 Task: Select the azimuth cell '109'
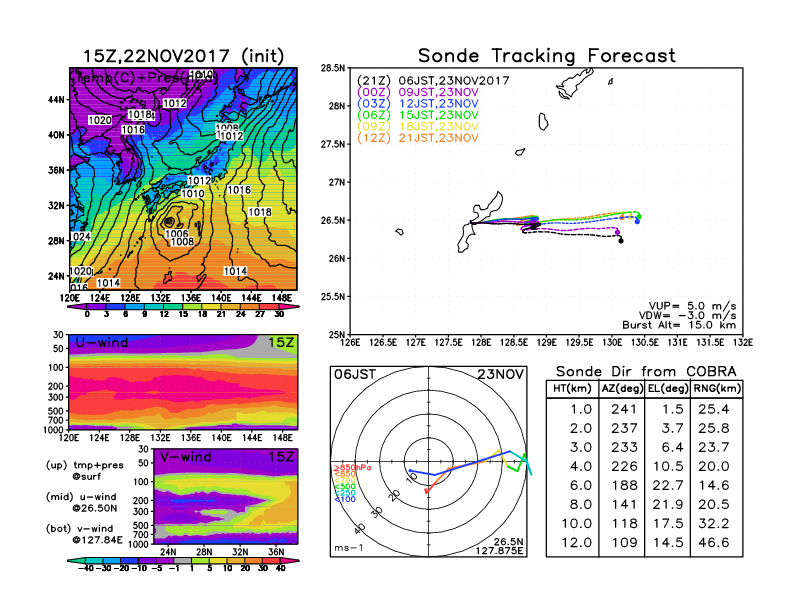point(624,543)
